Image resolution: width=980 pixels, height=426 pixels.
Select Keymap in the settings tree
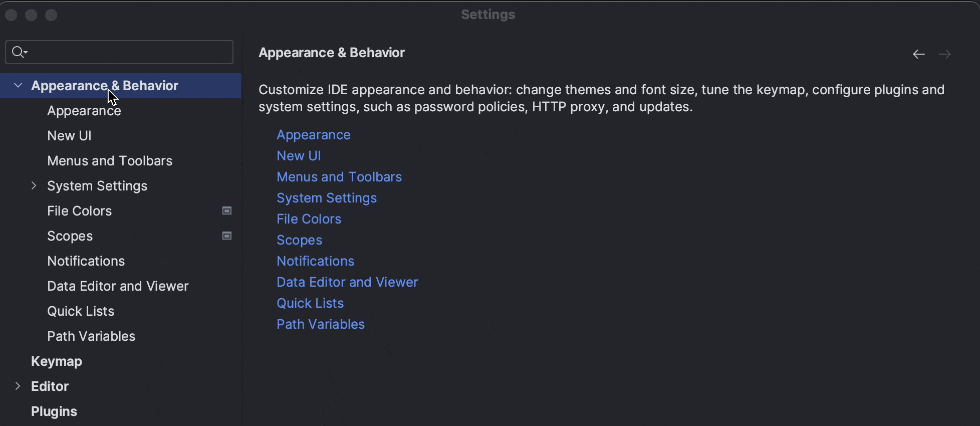[x=57, y=361]
